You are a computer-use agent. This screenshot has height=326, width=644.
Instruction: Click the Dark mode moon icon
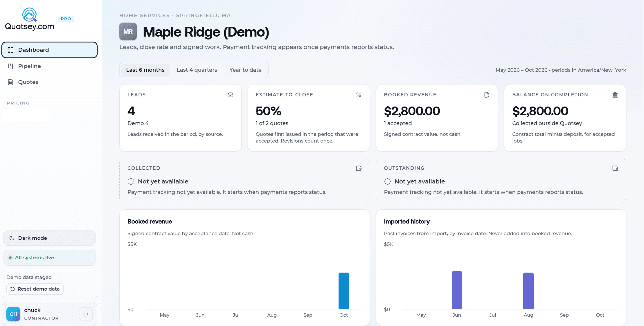pyautogui.click(x=12, y=238)
